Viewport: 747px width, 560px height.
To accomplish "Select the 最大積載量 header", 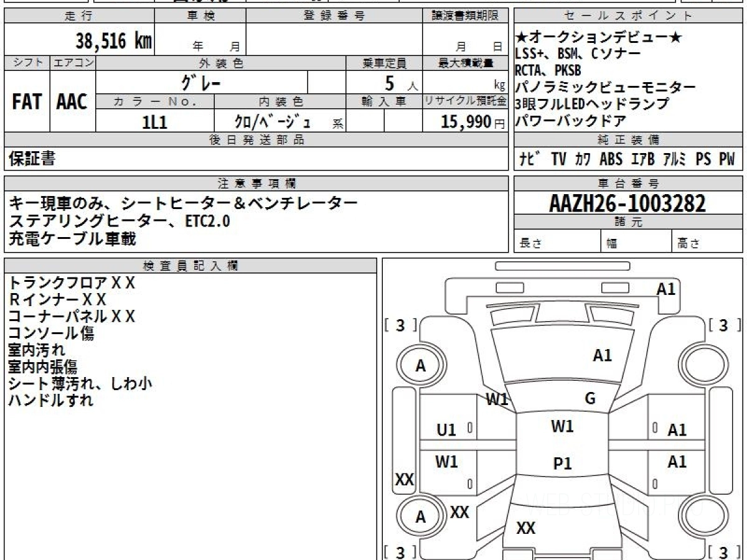I will 465,63.
